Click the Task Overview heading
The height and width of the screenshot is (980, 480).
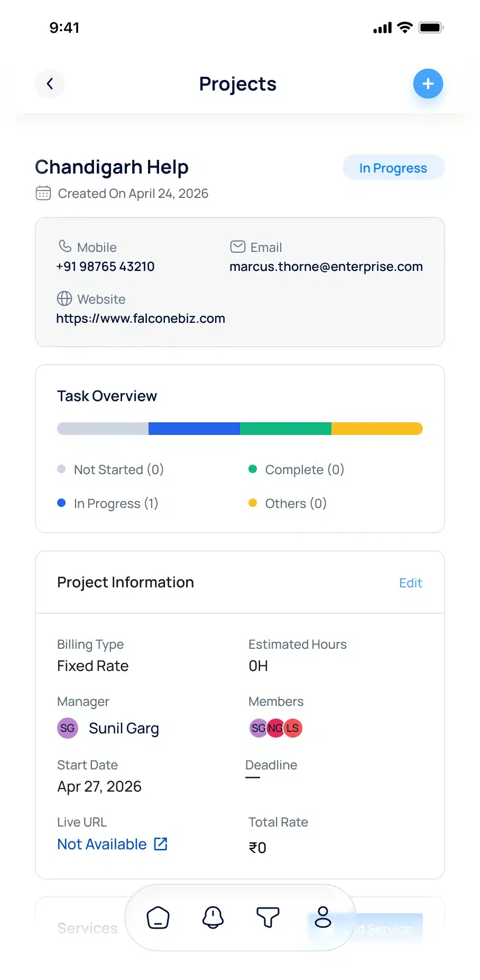[x=107, y=396]
